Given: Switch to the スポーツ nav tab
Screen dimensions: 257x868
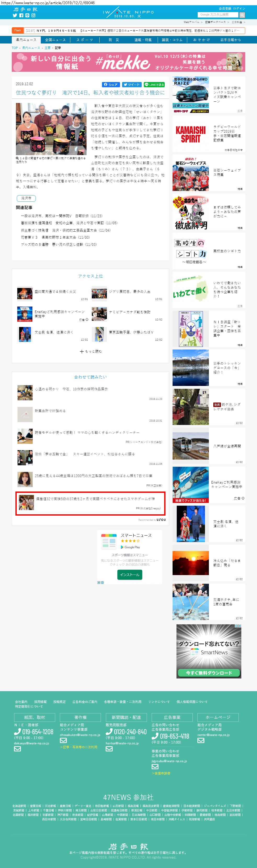Looking at the screenshot, I should click(84, 40).
